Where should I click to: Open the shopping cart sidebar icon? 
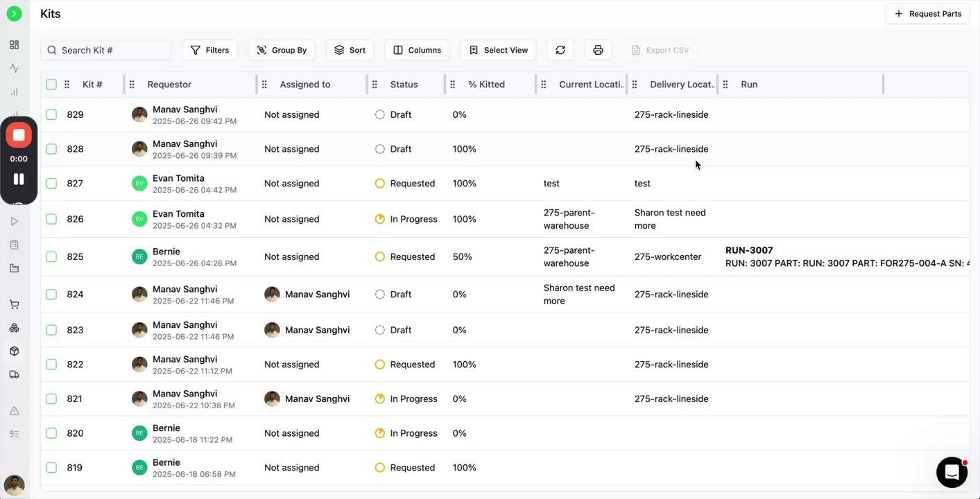(14, 305)
